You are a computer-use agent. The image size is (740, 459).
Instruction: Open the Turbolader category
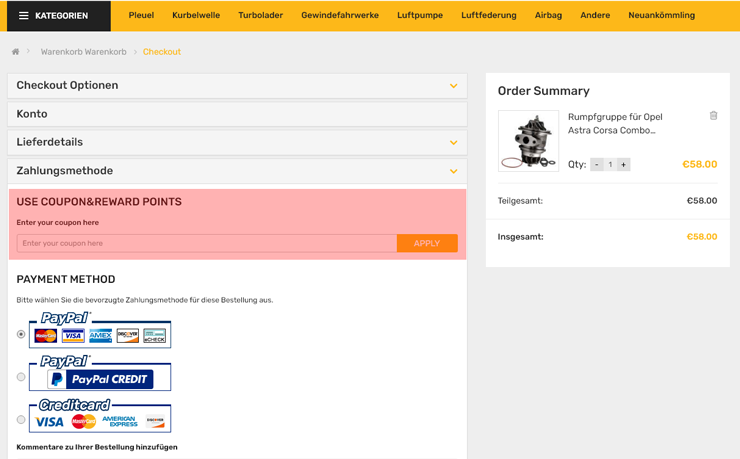pyautogui.click(x=261, y=15)
